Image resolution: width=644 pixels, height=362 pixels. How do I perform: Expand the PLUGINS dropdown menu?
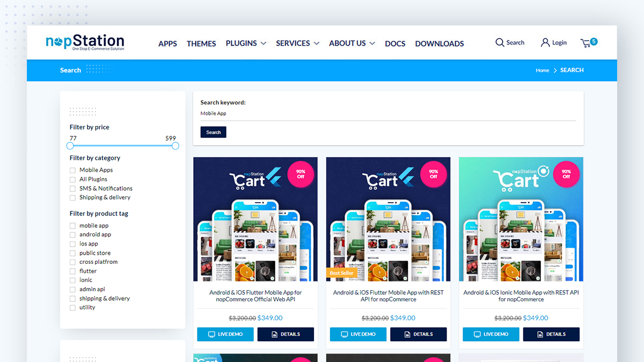pos(246,43)
